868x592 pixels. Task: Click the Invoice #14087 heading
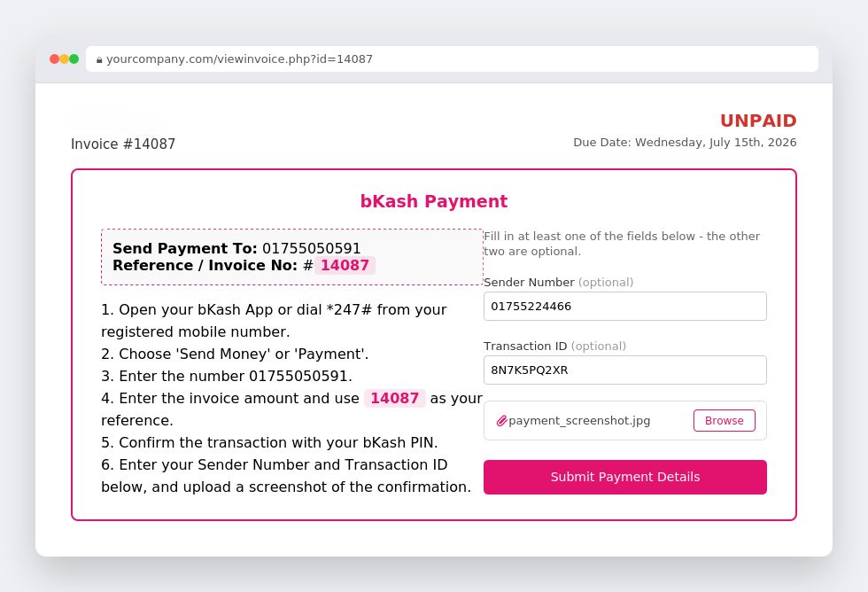123,144
